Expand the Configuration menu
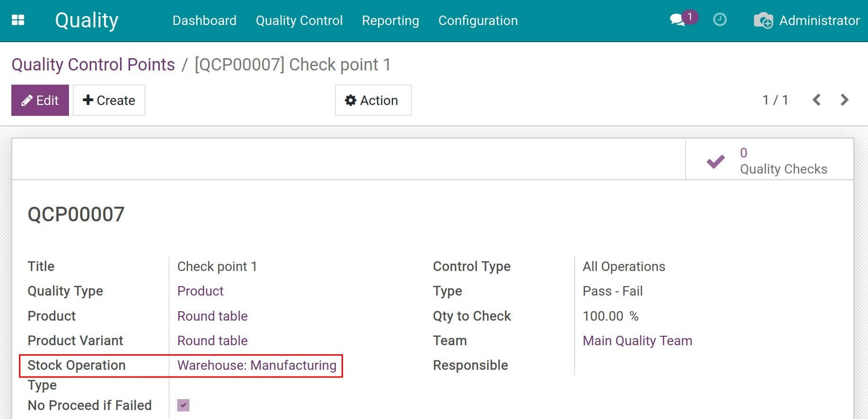The image size is (868, 419). pos(478,20)
